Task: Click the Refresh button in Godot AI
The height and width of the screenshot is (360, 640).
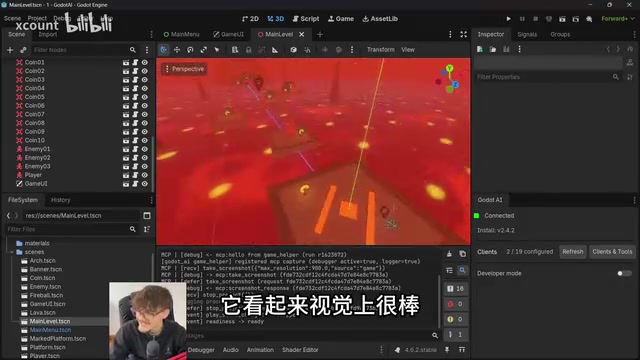Action: [573, 252]
